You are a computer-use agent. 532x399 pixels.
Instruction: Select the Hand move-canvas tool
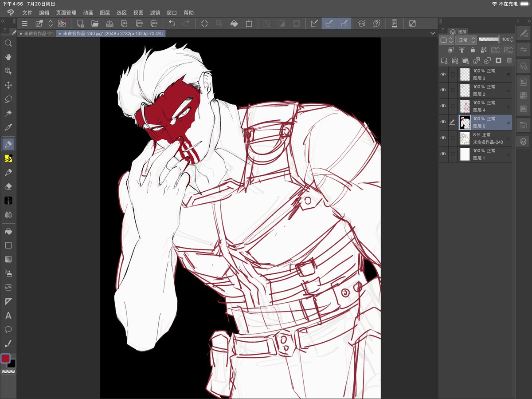[x=8, y=57]
